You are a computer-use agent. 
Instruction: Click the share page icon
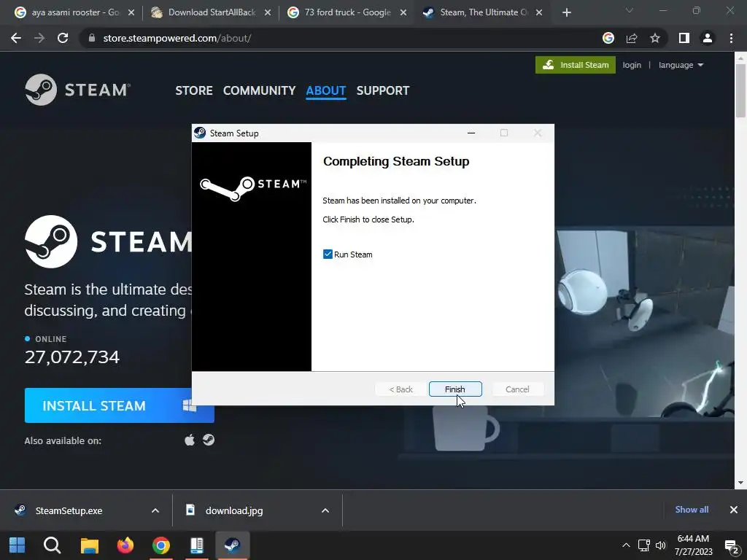click(632, 38)
